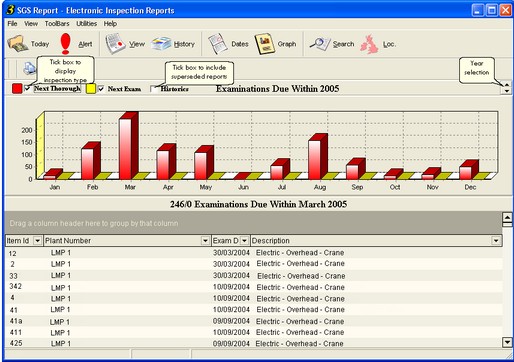Image resolution: width=514 pixels, height=362 pixels.
Task: Open the Loc. UK map icon
Action: 369,44
